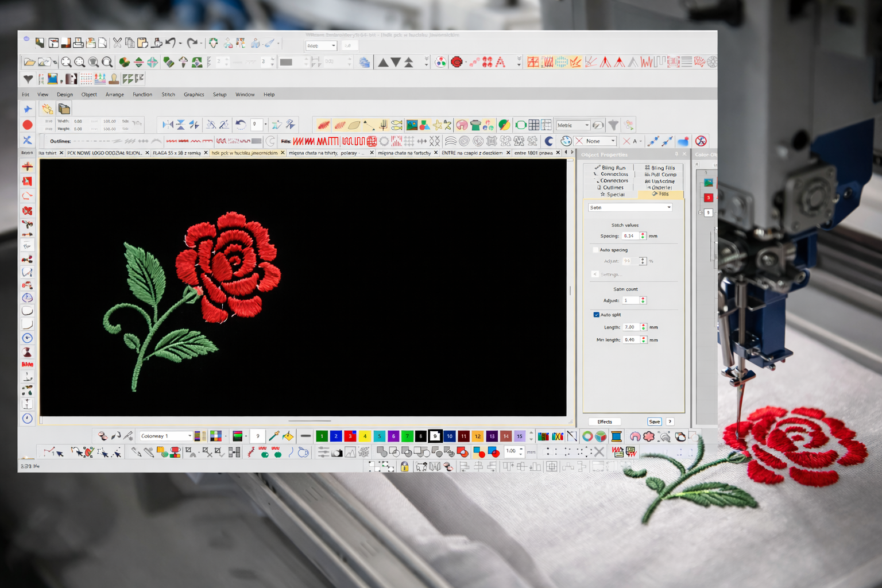The image size is (882, 588).
Task: Open the Satin stitch type dropdown
Action: (x=668, y=207)
